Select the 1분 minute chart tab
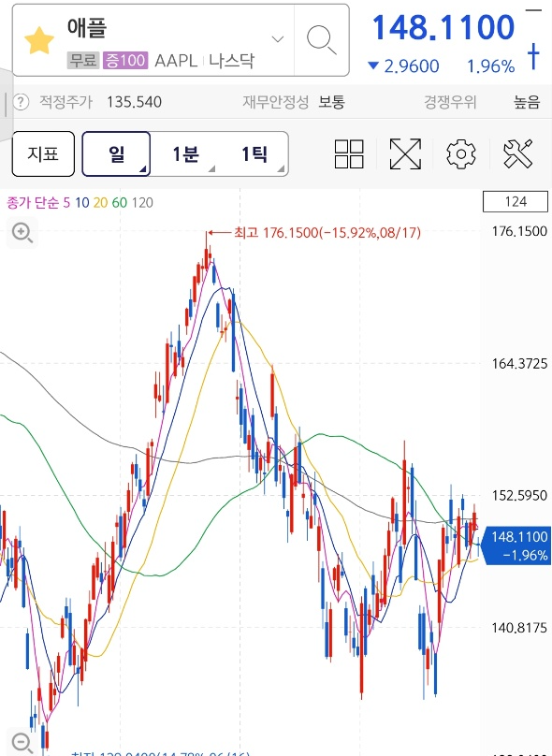552x756 pixels. click(x=185, y=153)
